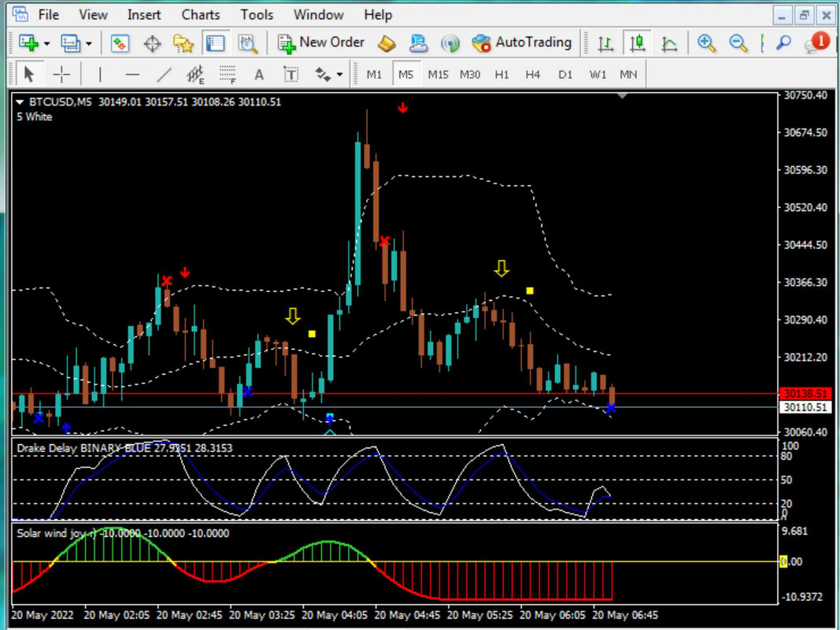The width and height of the screenshot is (840, 630).
Task: Open the Profiles toolbar icon
Action: pyautogui.click(x=71, y=43)
